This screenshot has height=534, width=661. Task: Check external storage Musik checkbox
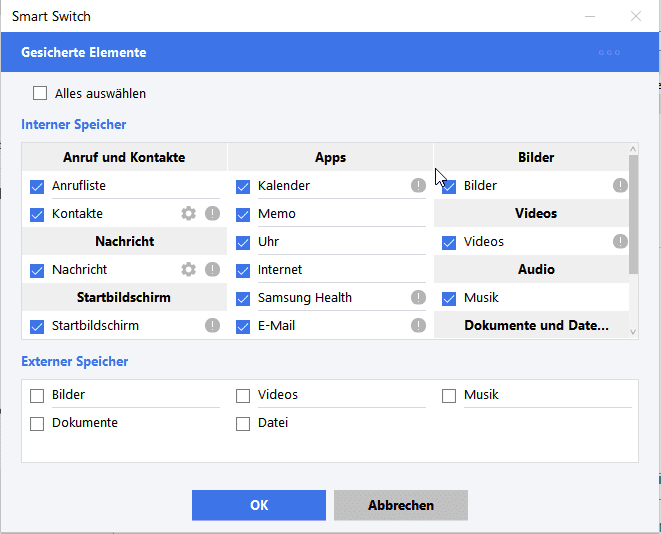pos(449,396)
